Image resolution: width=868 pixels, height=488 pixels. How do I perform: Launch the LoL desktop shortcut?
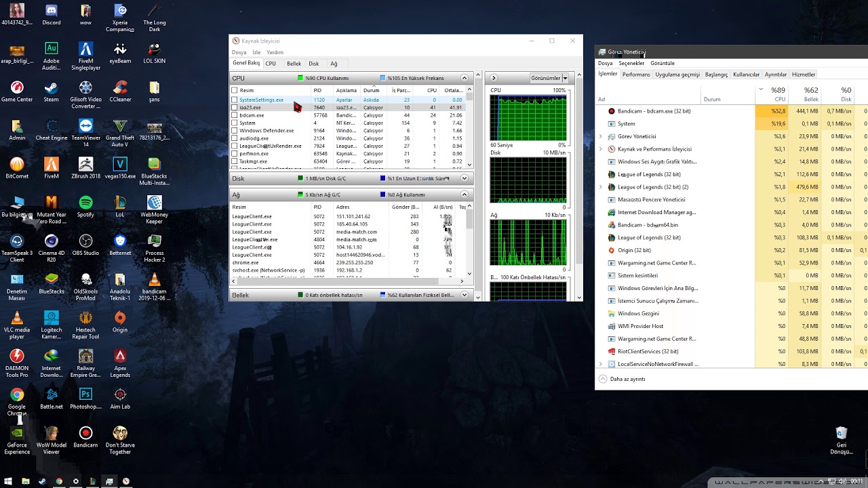120,207
